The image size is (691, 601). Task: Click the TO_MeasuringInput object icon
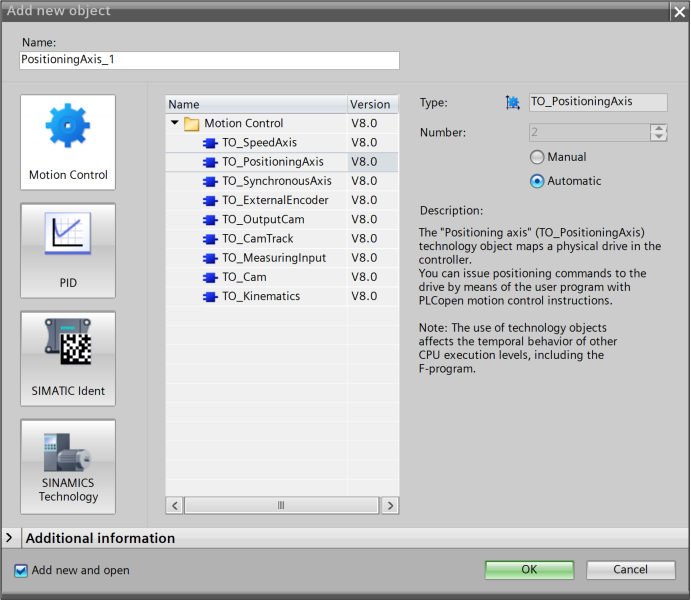(x=210, y=258)
